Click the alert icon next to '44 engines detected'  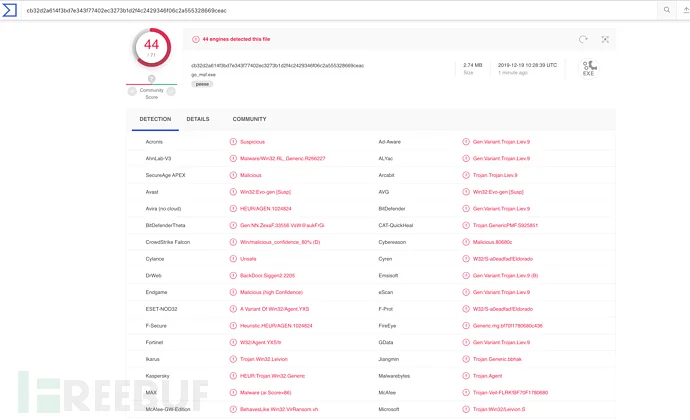point(195,39)
